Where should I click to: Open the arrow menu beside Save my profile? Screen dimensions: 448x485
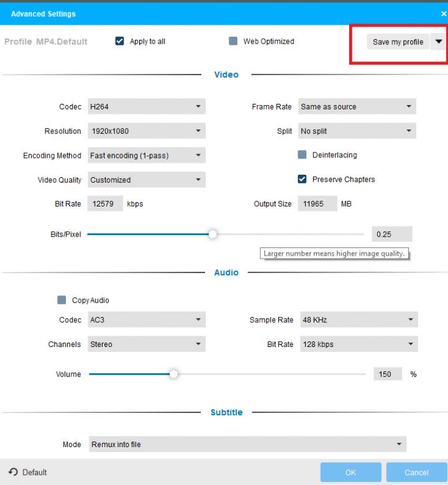click(439, 42)
